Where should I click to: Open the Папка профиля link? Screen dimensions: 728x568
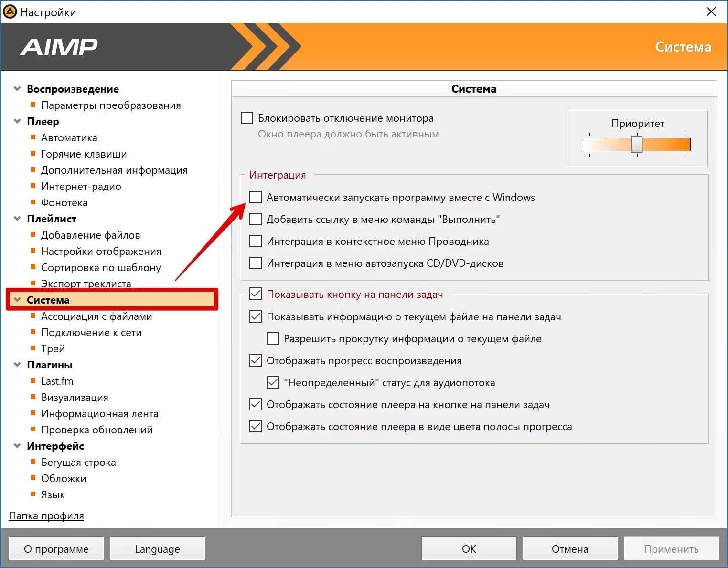coord(46,515)
